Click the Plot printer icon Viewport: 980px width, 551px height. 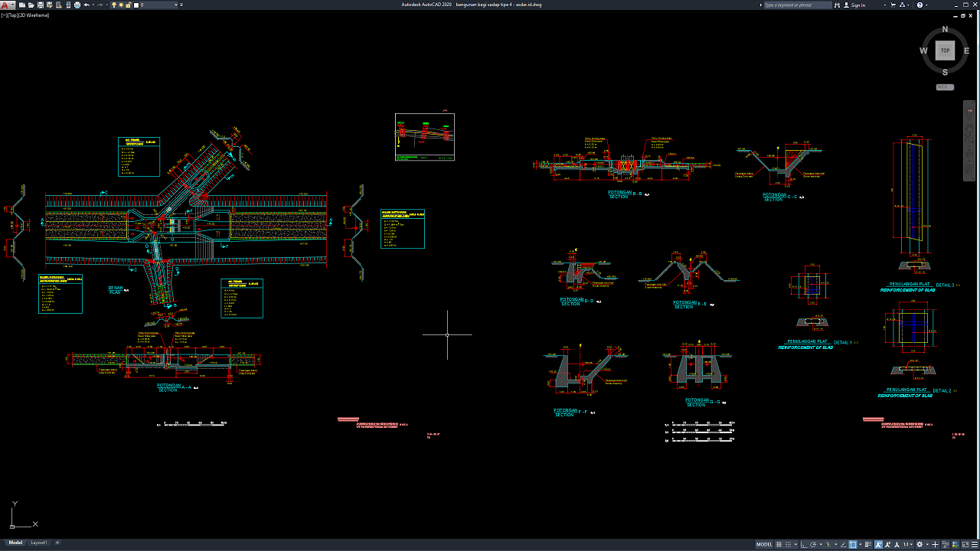coord(77,5)
